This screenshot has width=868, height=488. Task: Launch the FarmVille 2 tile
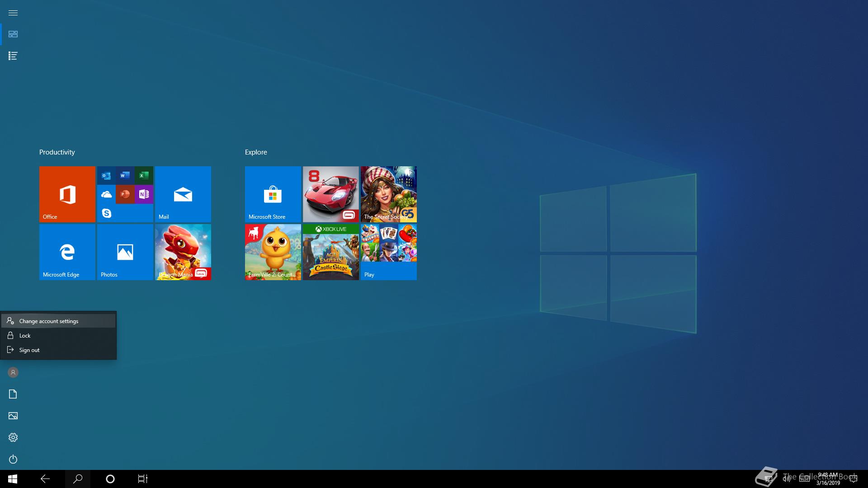[x=273, y=252]
